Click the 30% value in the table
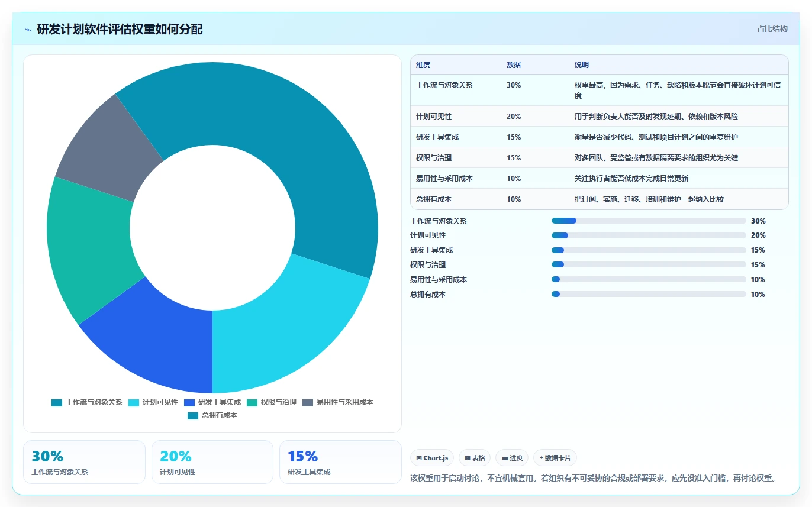Image resolution: width=812 pixels, height=507 pixels. tap(514, 85)
